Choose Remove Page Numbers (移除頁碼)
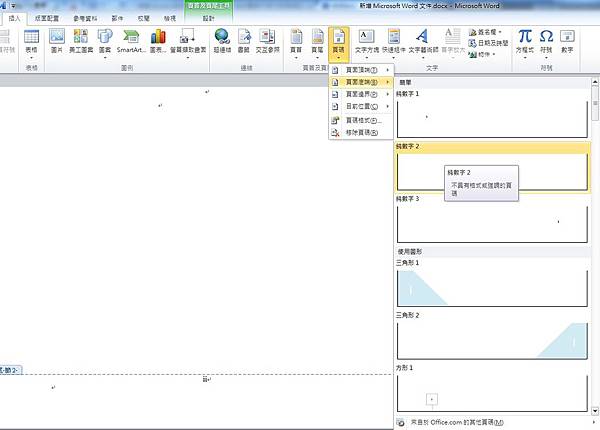This screenshot has height=430, width=600. pos(361,132)
